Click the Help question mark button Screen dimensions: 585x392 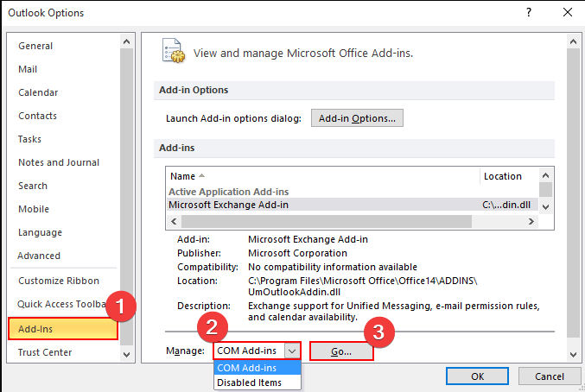point(529,12)
